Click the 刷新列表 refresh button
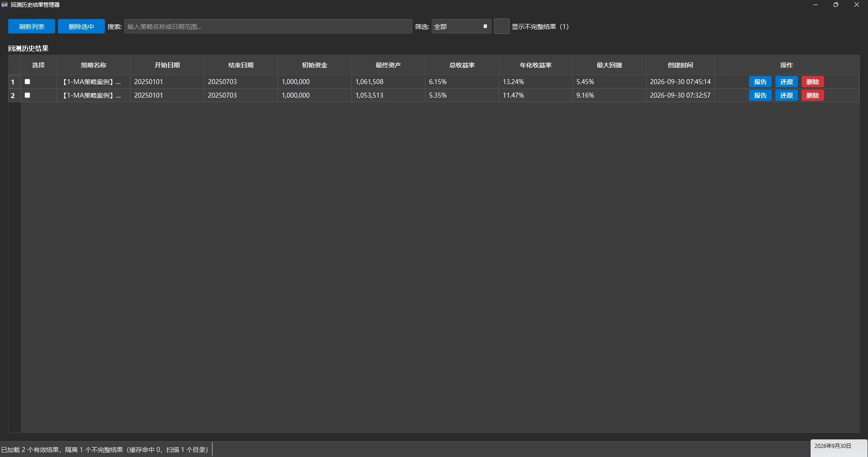The width and height of the screenshot is (868, 457). (x=32, y=27)
